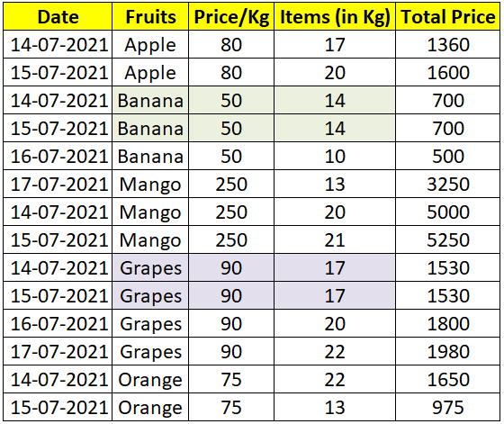Image resolution: width=504 pixels, height=424 pixels.
Task: Click the total price cell 1980
Action: coord(448,352)
